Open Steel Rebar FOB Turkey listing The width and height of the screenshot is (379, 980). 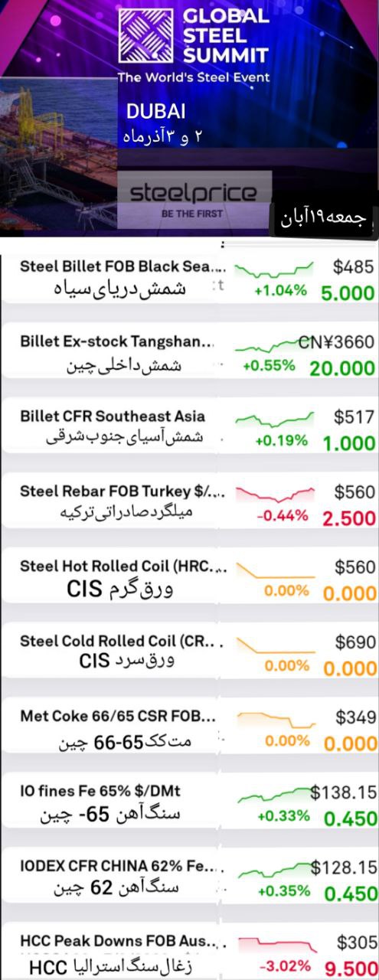pos(189,502)
